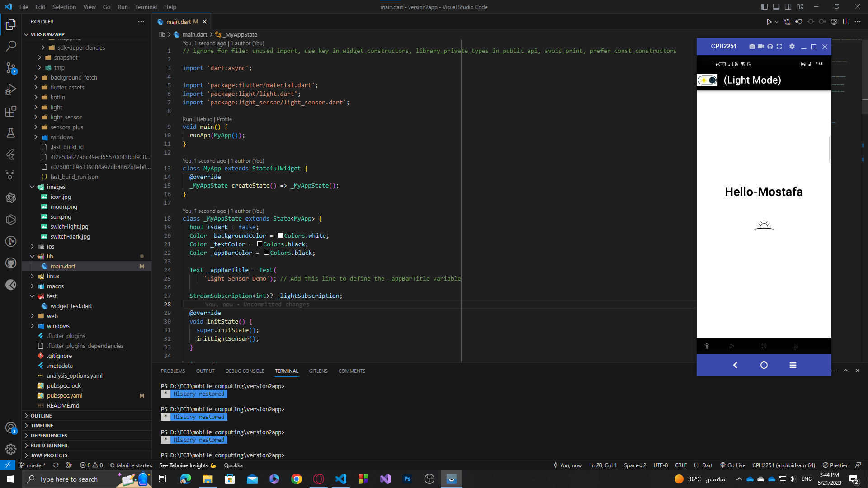The image size is (868, 488).
Task: Start debugging with the Run button
Action: [x=769, y=21]
